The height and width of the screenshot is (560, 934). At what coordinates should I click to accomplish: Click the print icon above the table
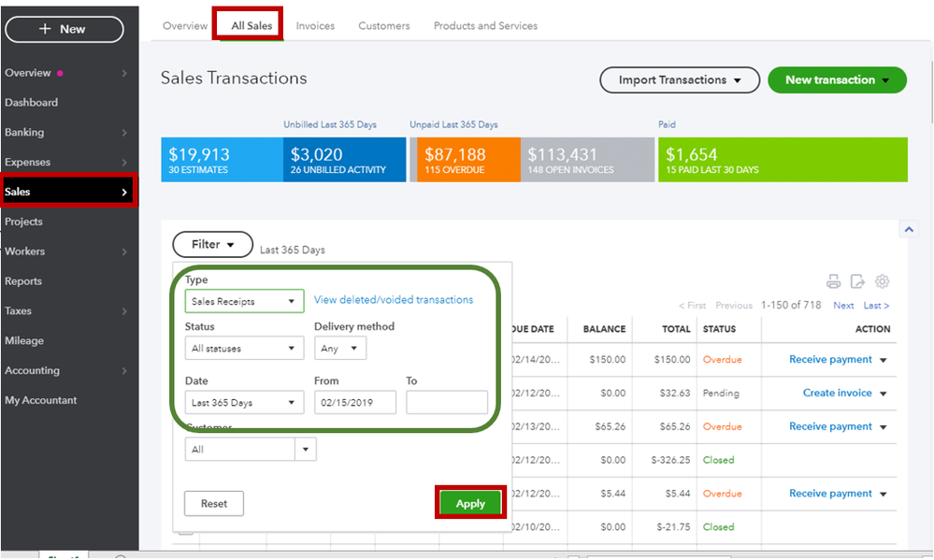coord(833,281)
